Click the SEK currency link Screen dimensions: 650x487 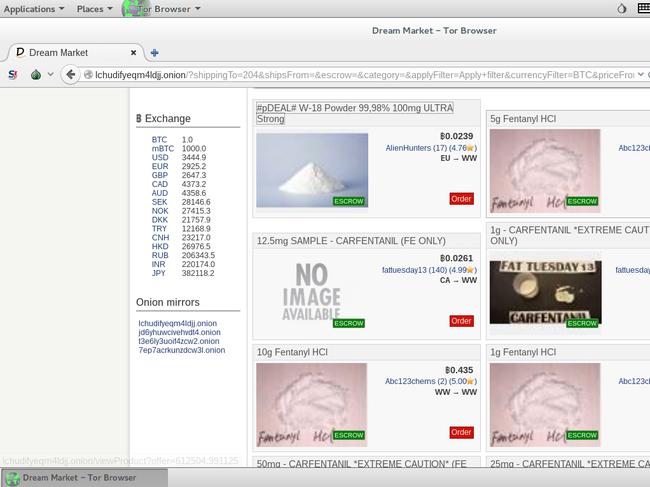click(x=159, y=202)
